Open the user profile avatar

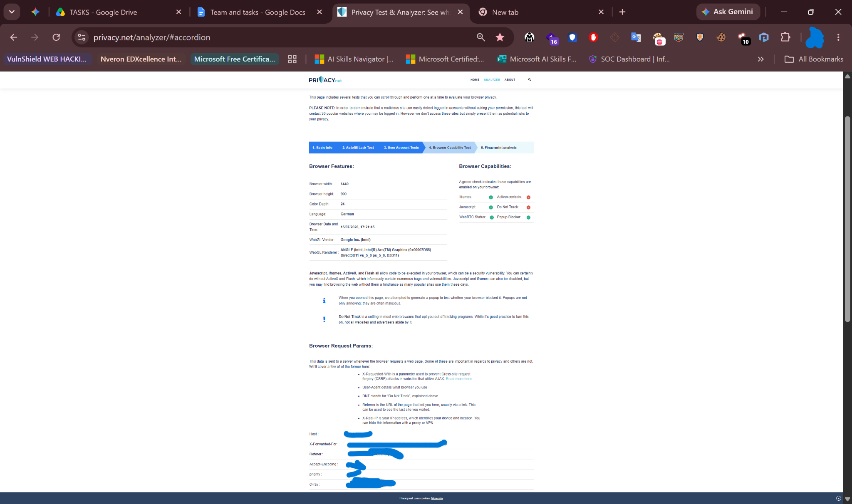point(815,37)
